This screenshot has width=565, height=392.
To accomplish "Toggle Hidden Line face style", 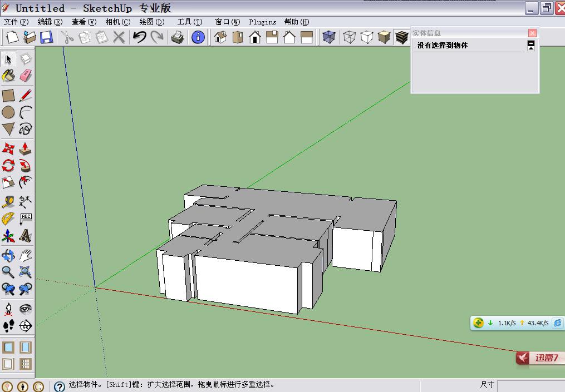I will tap(366, 37).
